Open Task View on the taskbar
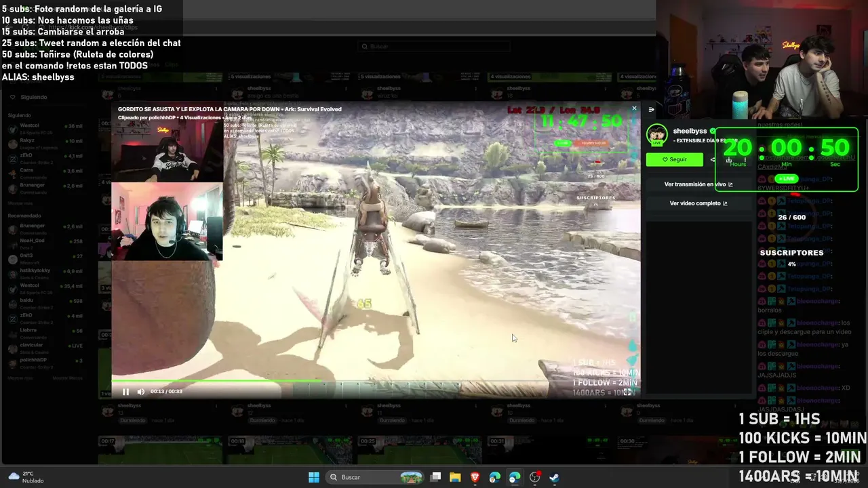868x488 pixels. [436, 477]
